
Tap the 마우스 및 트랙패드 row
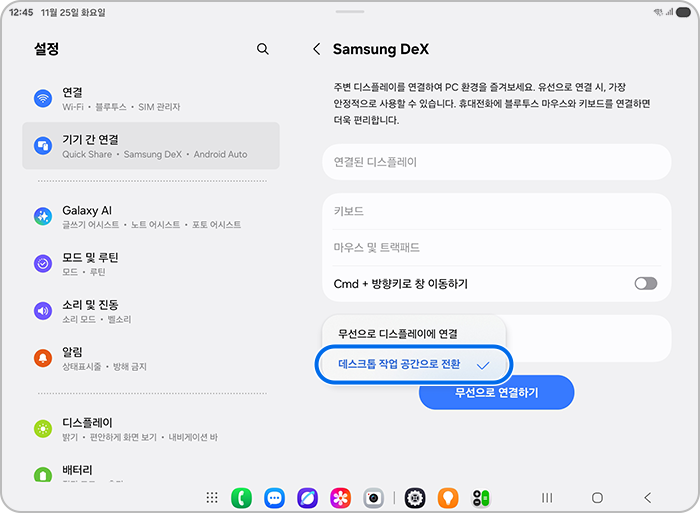[x=496, y=247]
